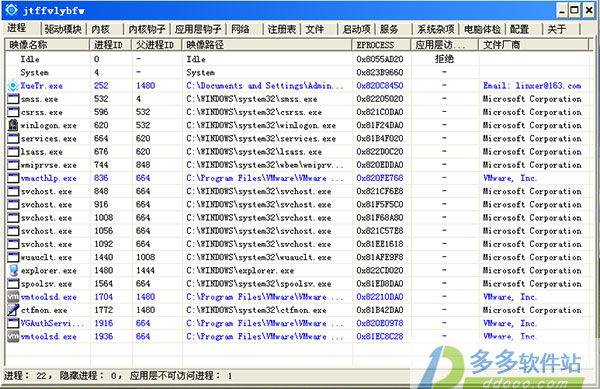Screen dimensions: 600x389
Task: Click the wmiprvse.exe row icon
Action: point(13,165)
